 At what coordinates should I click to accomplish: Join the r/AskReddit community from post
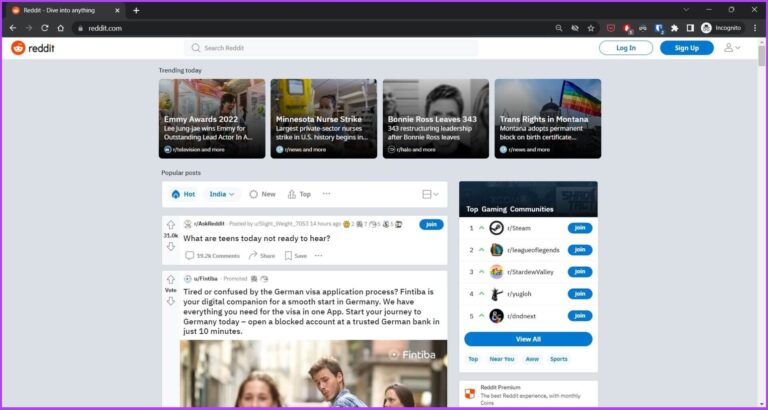click(x=432, y=224)
